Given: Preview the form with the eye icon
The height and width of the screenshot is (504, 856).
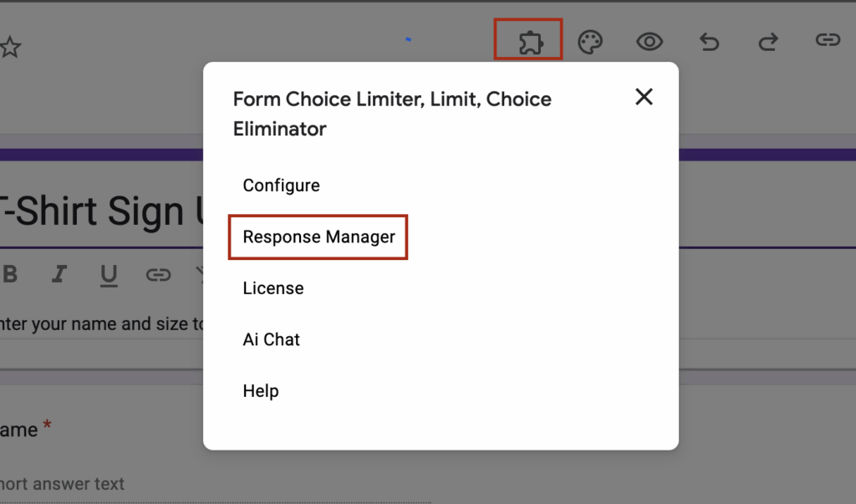Looking at the screenshot, I should coord(650,42).
